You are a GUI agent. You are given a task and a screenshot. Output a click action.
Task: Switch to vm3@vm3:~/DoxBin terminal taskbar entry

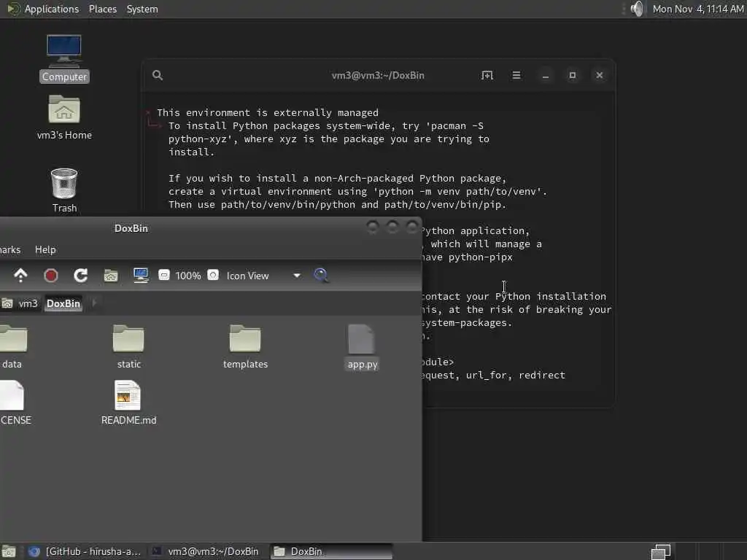206,551
